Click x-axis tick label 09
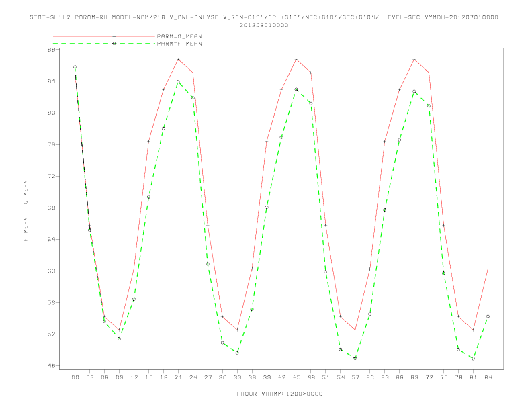 pos(119,377)
